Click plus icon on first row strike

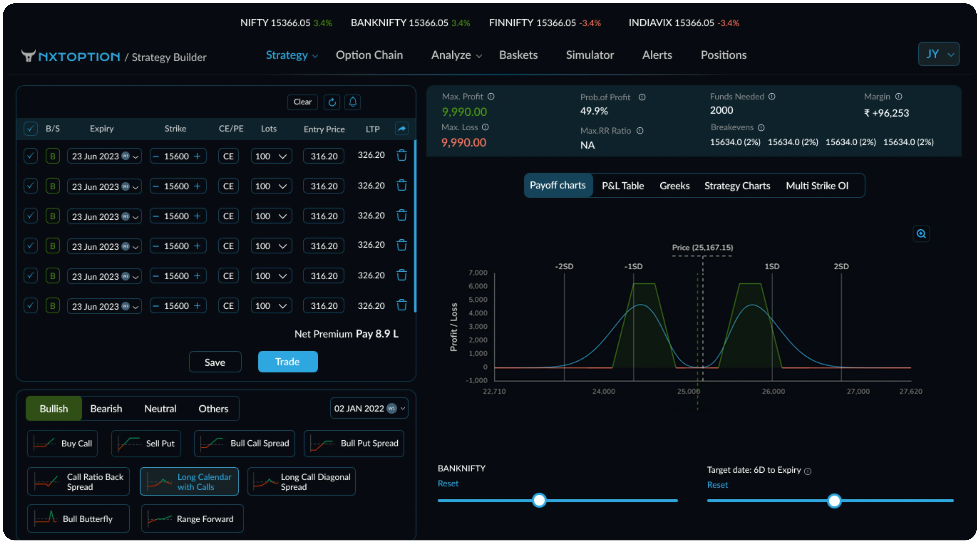coord(197,156)
